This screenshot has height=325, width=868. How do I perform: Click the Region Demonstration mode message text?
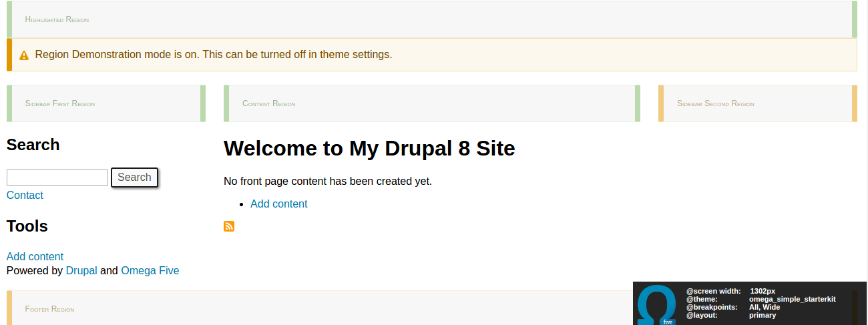coord(213,55)
